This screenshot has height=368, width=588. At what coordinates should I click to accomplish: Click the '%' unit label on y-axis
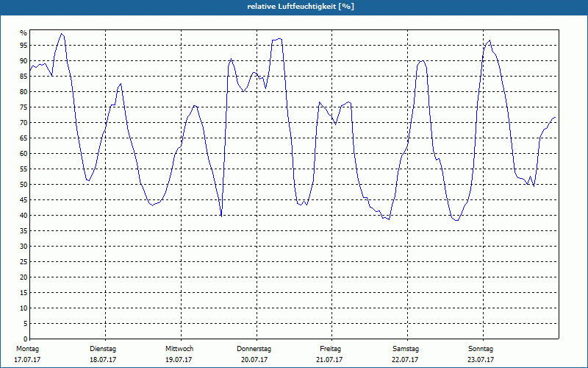(x=24, y=33)
